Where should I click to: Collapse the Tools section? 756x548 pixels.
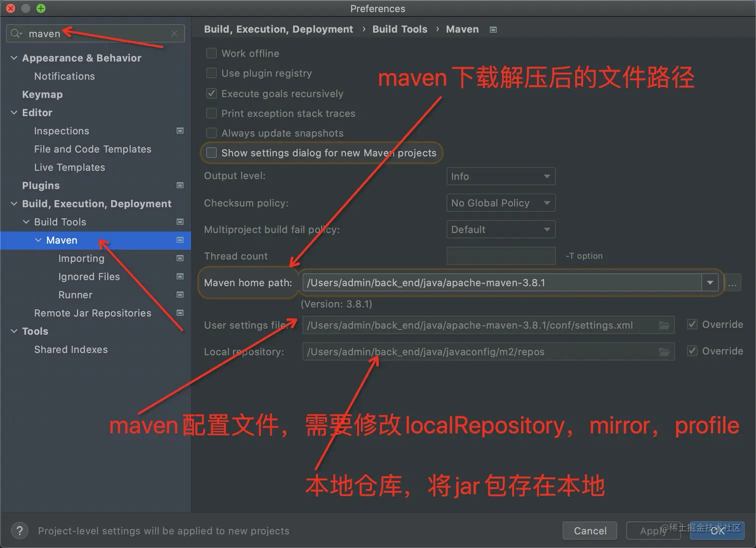click(x=14, y=331)
